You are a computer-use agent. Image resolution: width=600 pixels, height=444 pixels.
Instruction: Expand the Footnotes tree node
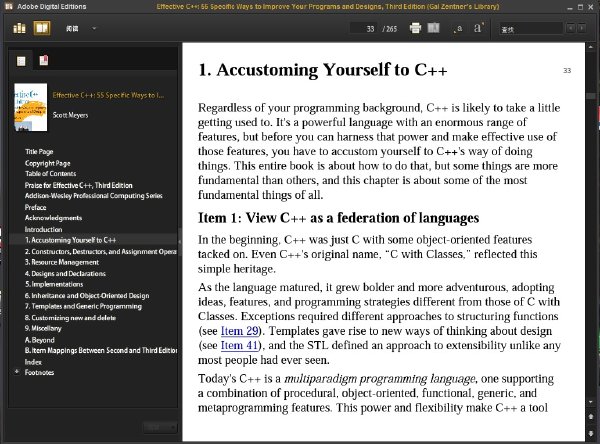click(x=17, y=372)
